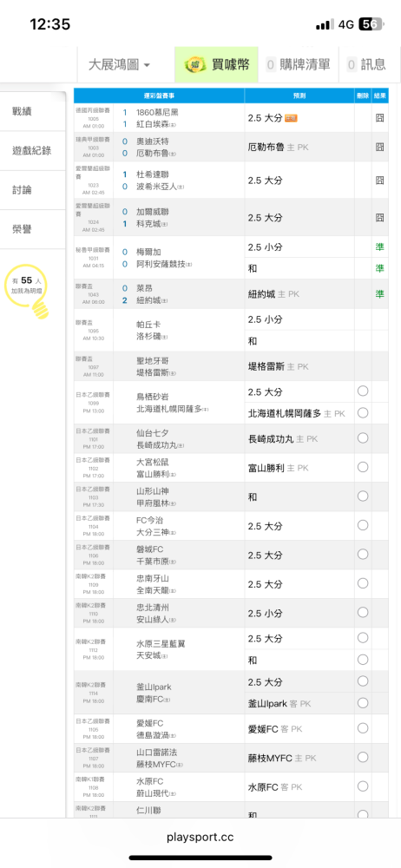Screen dimensions: 401x868
Task: Click team name 蔚山現代
Action: 153,794
